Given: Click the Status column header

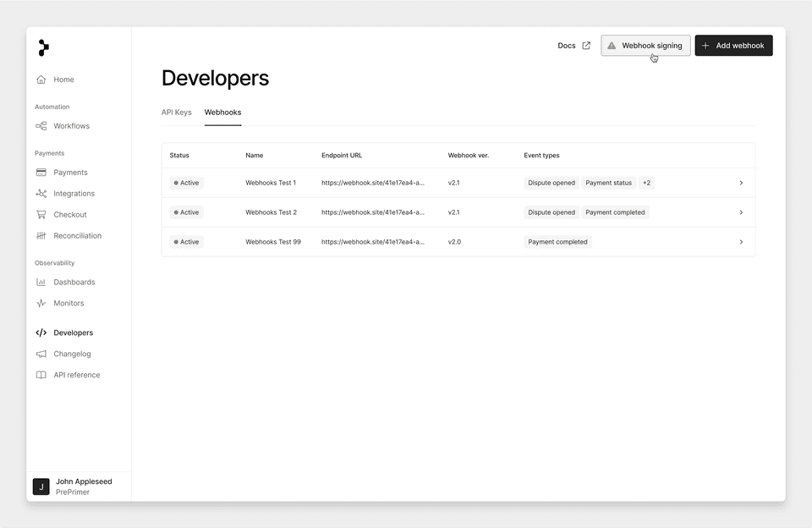Looking at the screenshot, I should point(179,156).
